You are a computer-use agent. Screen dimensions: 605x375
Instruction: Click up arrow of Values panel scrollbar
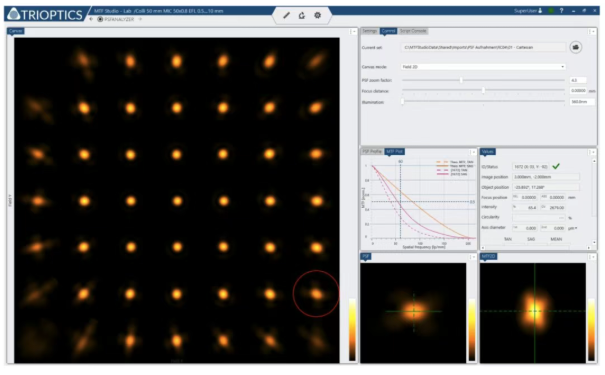[594, 160]
